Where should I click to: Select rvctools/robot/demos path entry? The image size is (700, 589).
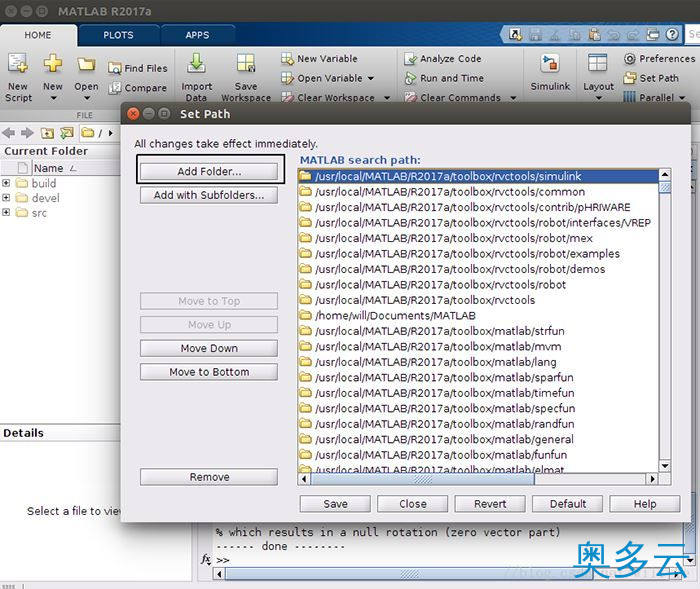[478, 269]
